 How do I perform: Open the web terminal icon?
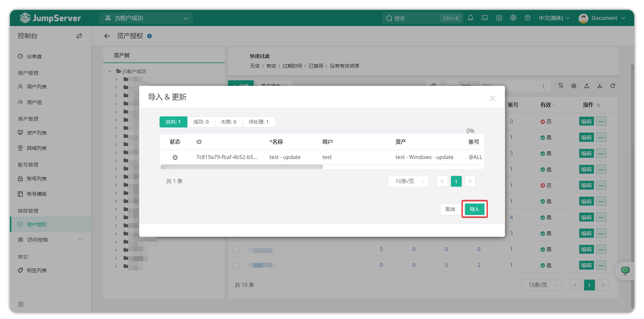(x=485, y=18)
